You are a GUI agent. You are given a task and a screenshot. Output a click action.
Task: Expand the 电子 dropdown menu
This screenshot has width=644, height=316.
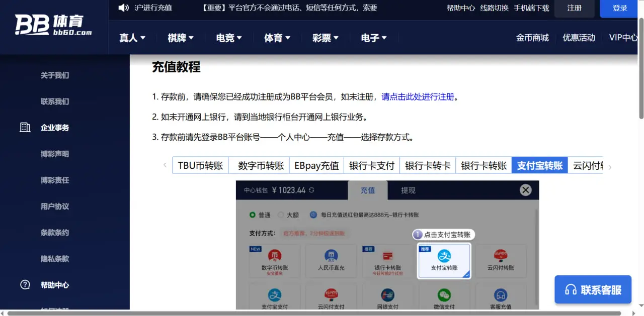[x=374, y=38]
